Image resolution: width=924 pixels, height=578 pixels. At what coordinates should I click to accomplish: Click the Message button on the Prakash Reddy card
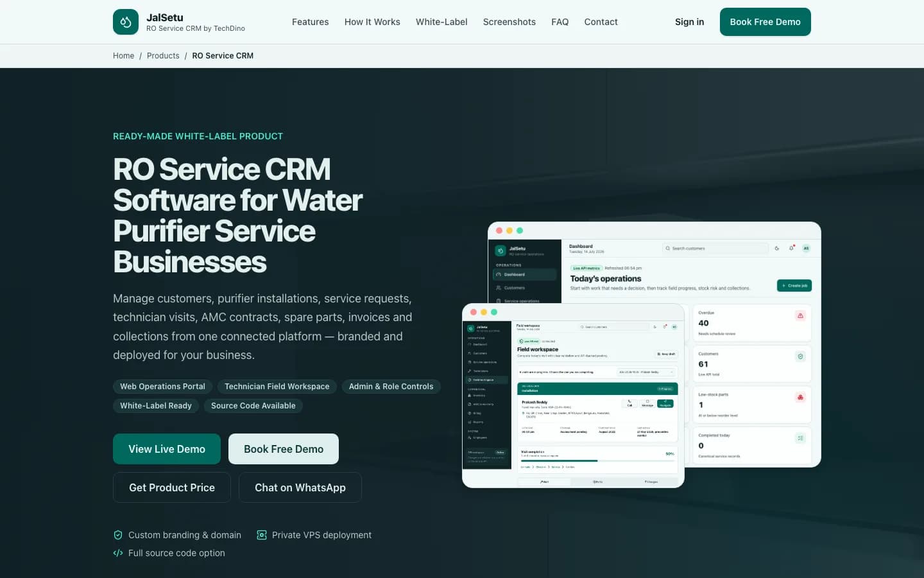647,403
